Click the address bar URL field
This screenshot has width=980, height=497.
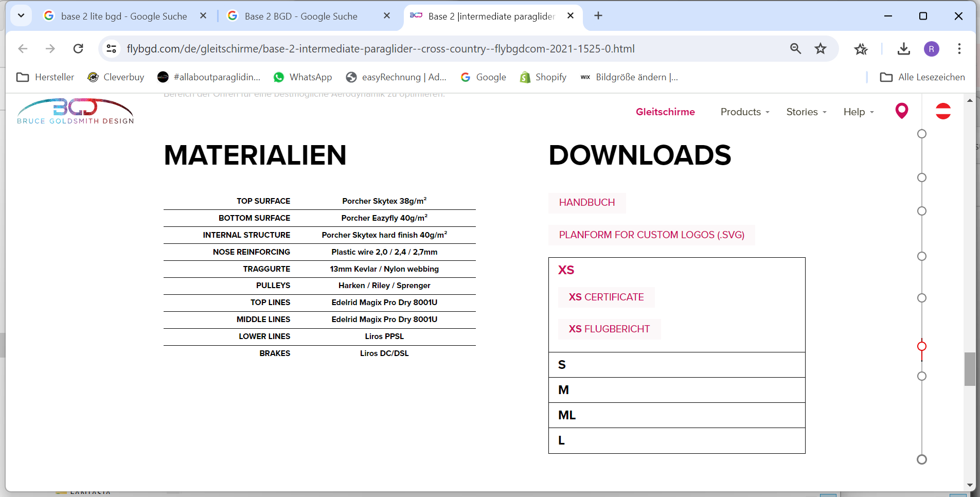[x=381, y=49]
